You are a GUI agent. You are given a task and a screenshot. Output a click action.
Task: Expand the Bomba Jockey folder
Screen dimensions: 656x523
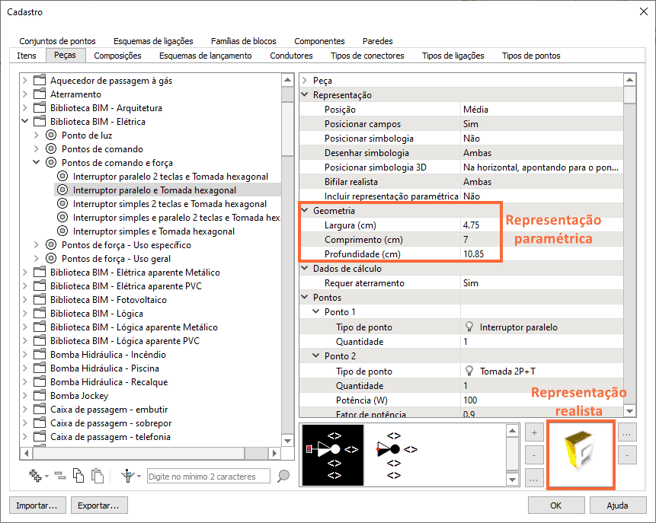click(x=24, y=395)
